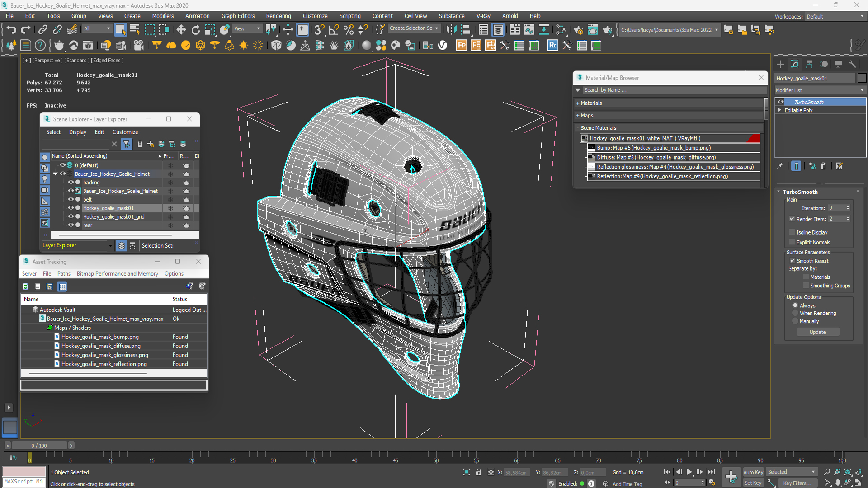
Task: Toggle the Percent Snap tool
Action: tap(349, 30)
